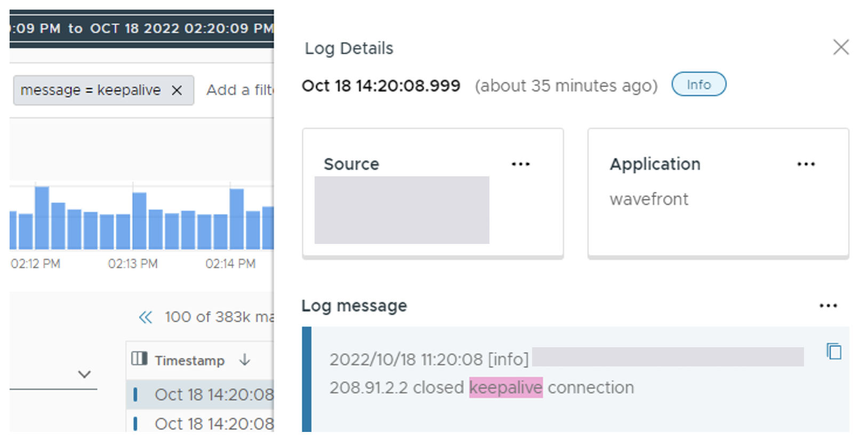Remove the message = keepalive filter
This screenshot has width=868, height=441.
coord(177,91)
